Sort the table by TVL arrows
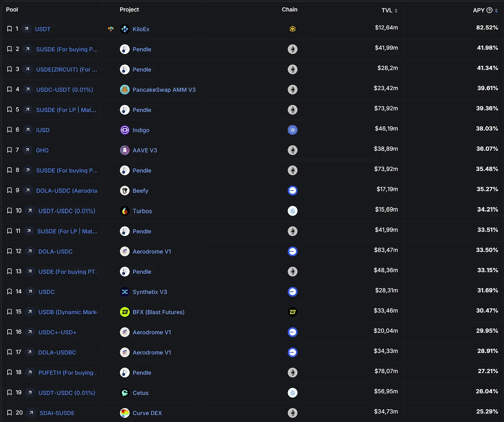This screenshot has height=422, width=504. pyautogui.click(x=396, y=10)
